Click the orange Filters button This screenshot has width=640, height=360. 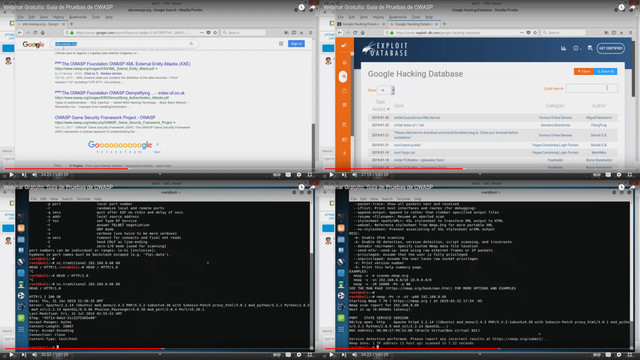coord(584,71)
